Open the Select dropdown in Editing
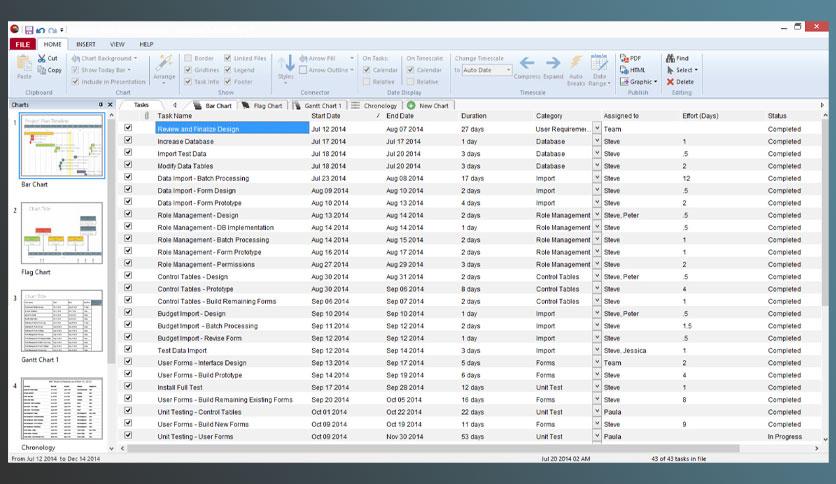This screenshot has width=836, height=484. (696, 70)
